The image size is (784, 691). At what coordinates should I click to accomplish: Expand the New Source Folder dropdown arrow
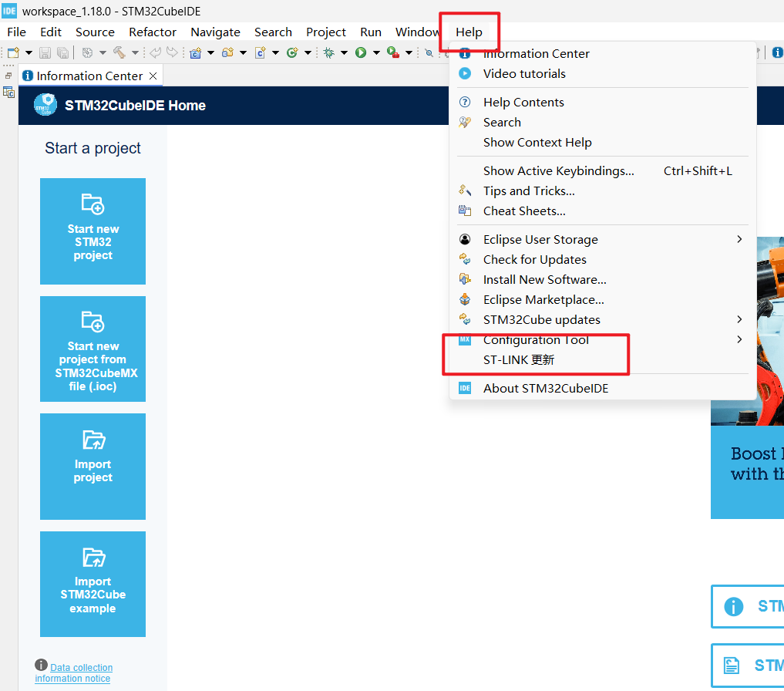(x=243, y=52)
